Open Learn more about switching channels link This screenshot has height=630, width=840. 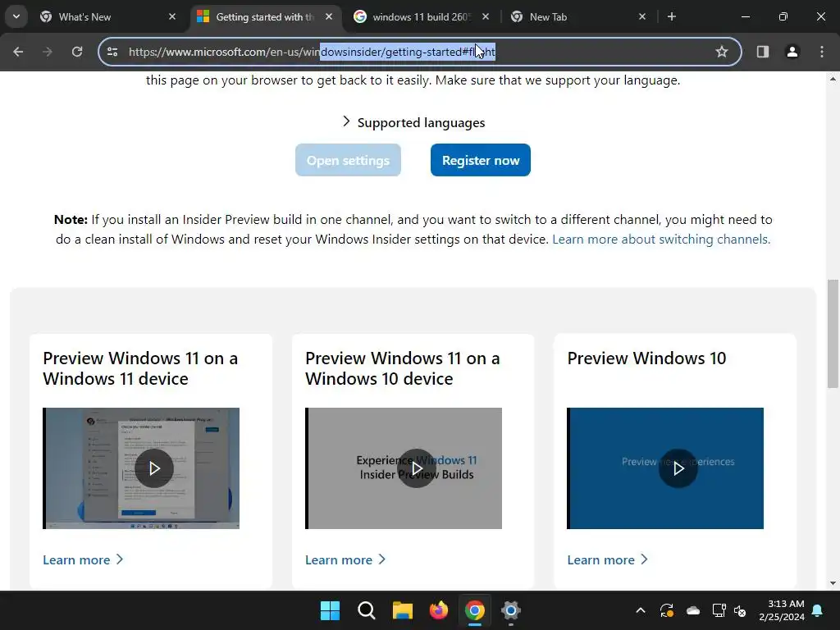(661, 240)
